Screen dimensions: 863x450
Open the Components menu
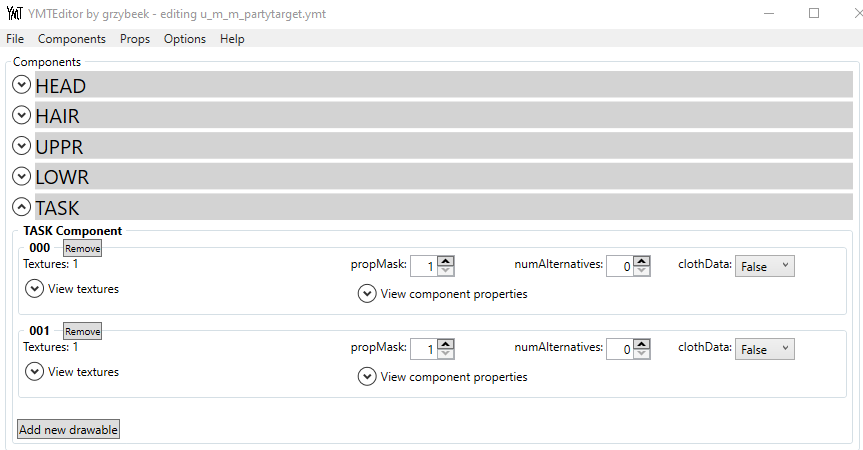click(71, 39)
